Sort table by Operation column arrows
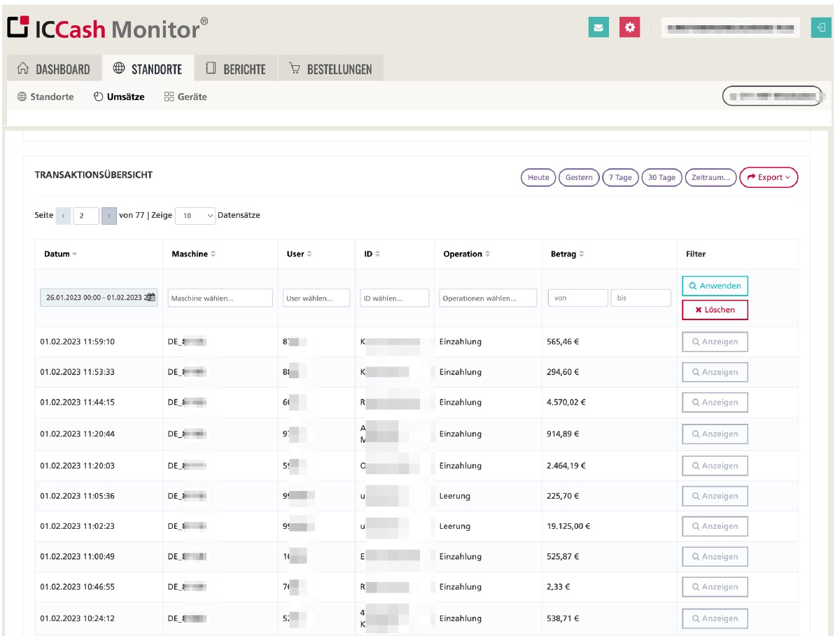 [487, 254]
